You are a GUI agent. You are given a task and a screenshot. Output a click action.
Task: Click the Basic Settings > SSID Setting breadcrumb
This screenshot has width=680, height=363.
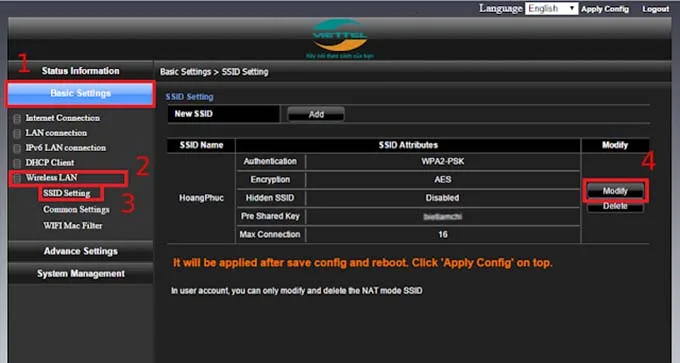tap(214, 72)
